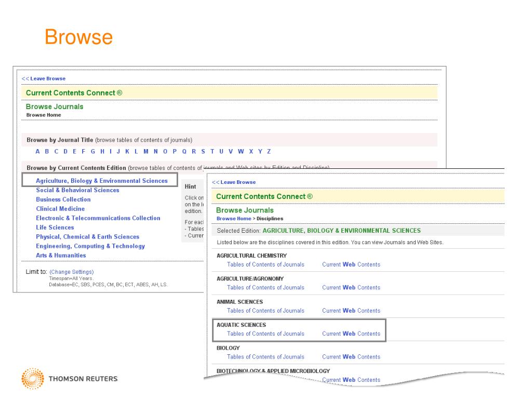The image size is (532, 399).
Task: Open Animal Sciences Tables of Contents of Journals
Action: coord(265,311)
